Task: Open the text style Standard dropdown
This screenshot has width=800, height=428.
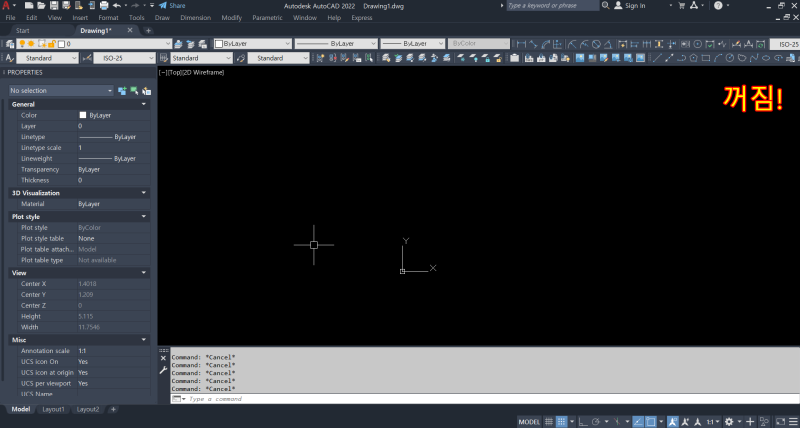Action: 47,58
